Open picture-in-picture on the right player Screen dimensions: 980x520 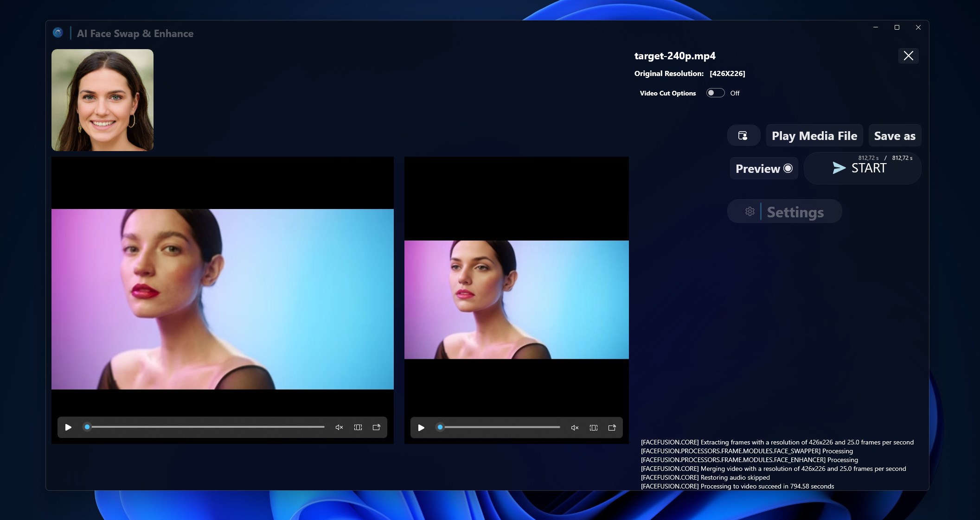(x=612, y=427)
